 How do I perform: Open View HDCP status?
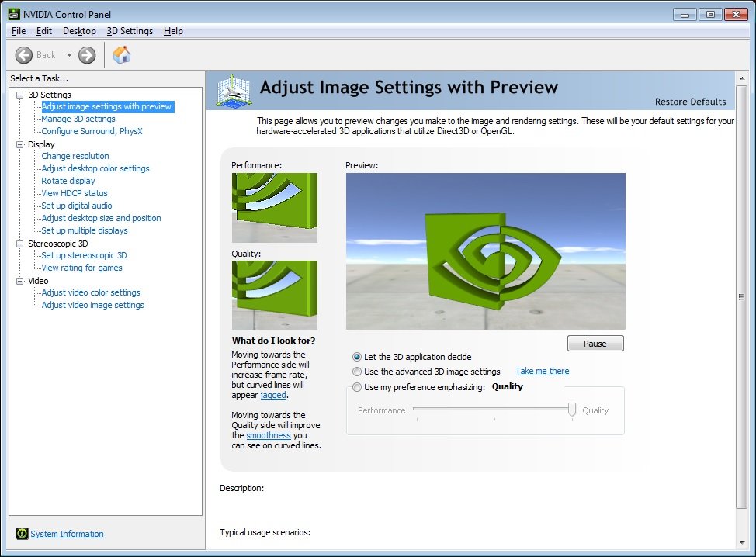(x=75, y=193)
